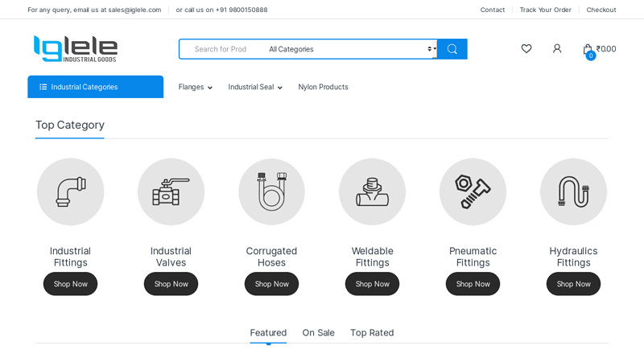Open the shopping cart bag icon
The image size is (644, 362).
588,50
